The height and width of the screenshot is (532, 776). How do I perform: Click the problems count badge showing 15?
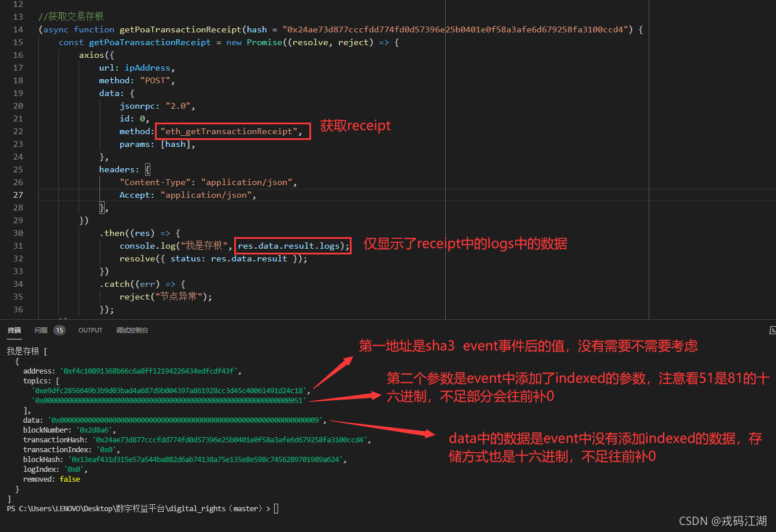(x=60, y=330)
